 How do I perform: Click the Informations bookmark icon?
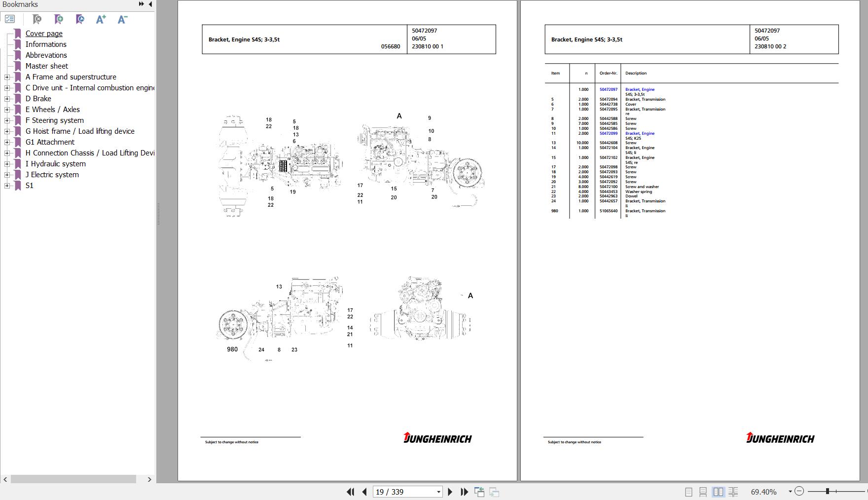pos(18,44)
